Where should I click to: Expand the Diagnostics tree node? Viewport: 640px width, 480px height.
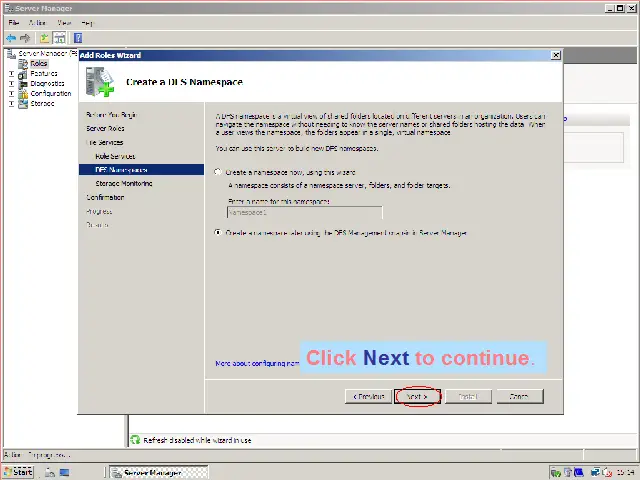point(11,84)
